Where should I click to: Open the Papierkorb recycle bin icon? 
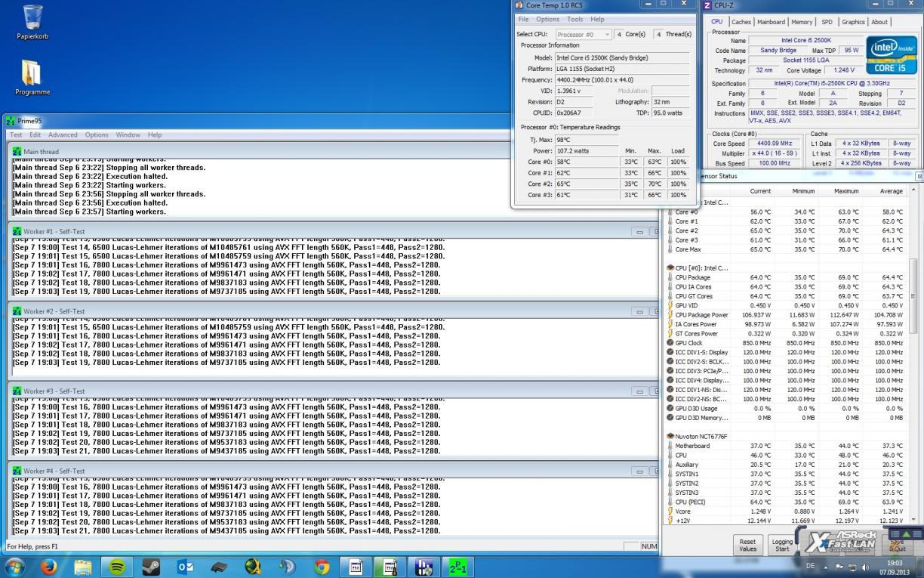click(x=32, y=22)
